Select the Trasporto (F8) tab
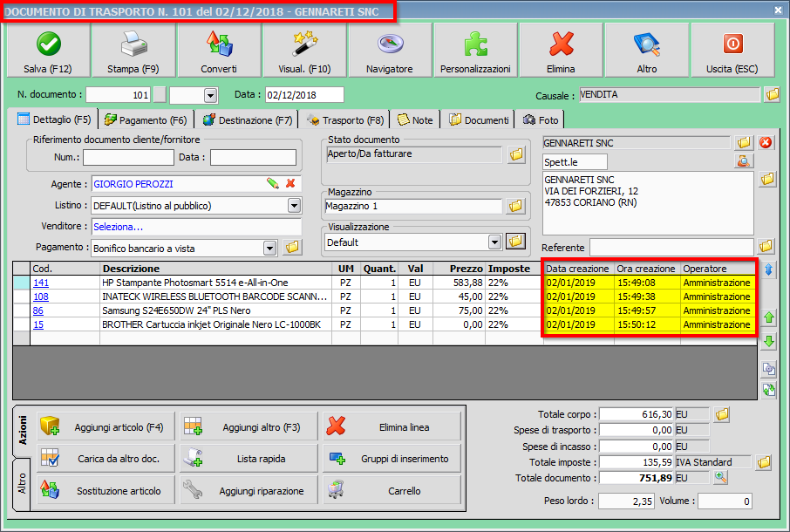Image resolution: width=790 pixels, height=532 pixels. [345, 120]
